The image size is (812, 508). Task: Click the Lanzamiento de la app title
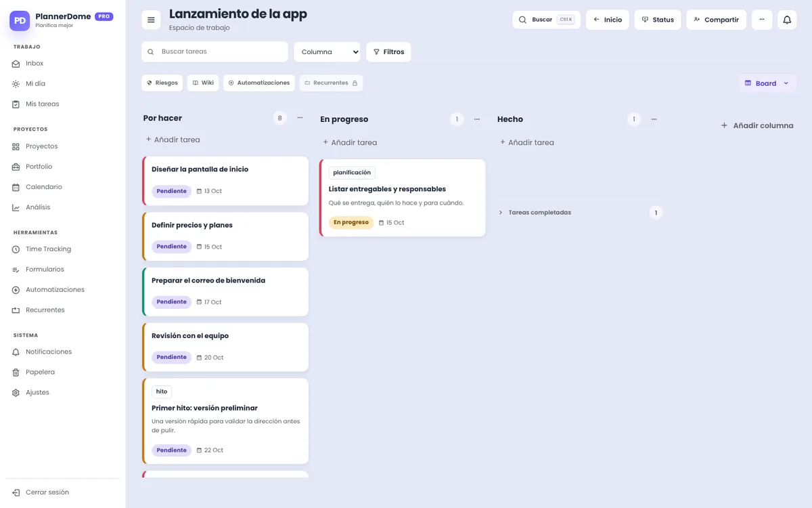point(238,14)
